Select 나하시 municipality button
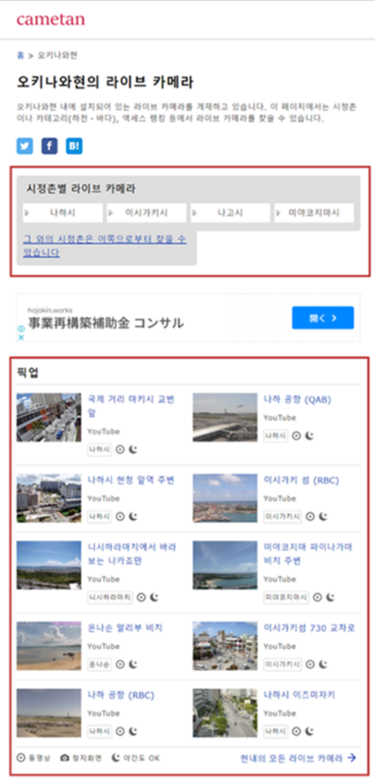The image size is (375, 783). [x=62, y=213]
